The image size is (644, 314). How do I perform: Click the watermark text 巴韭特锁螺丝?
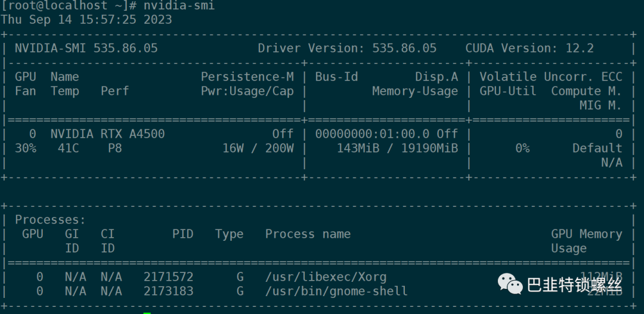(574, 285)
